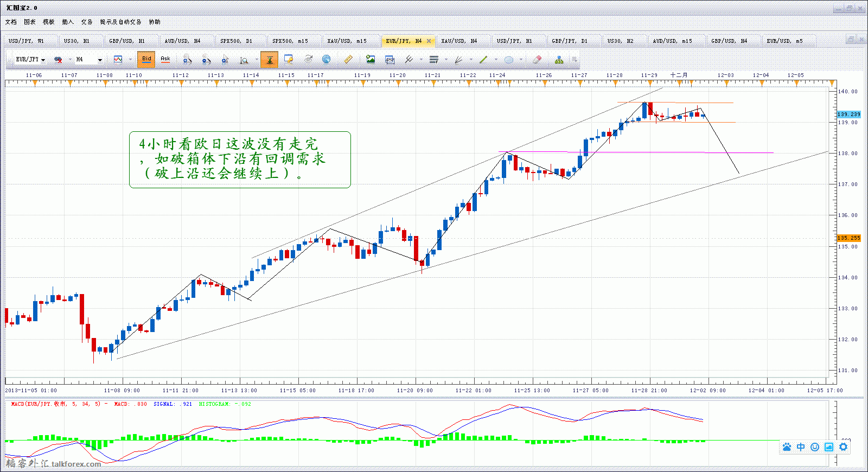Click the add picture icon

tap(371, 59)
